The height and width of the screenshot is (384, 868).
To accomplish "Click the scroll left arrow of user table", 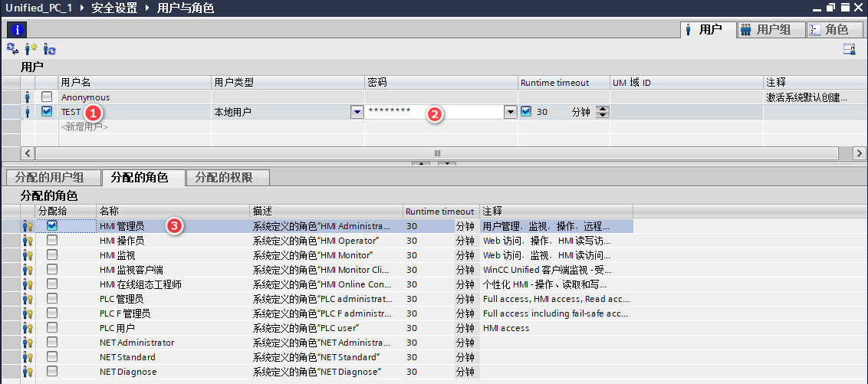I will coord(28,153).
